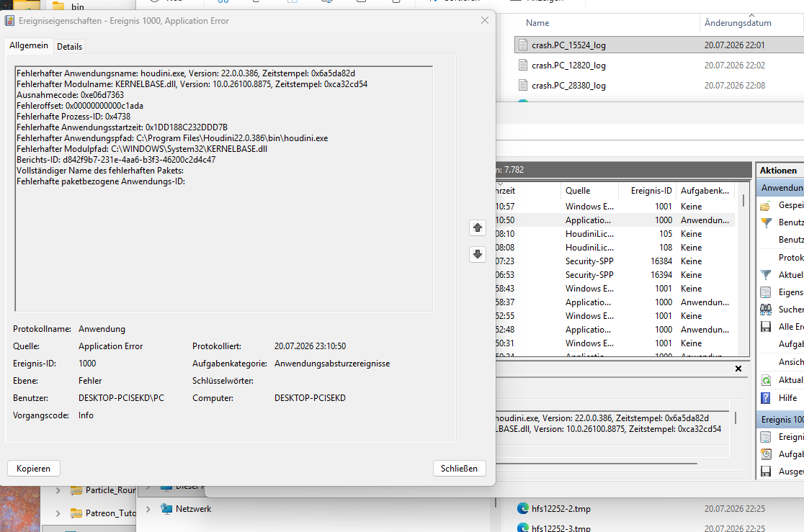Screen dimensions: 804x532
Task: Open hfs12252-2.tmp file
Action: tap(561, 509)
